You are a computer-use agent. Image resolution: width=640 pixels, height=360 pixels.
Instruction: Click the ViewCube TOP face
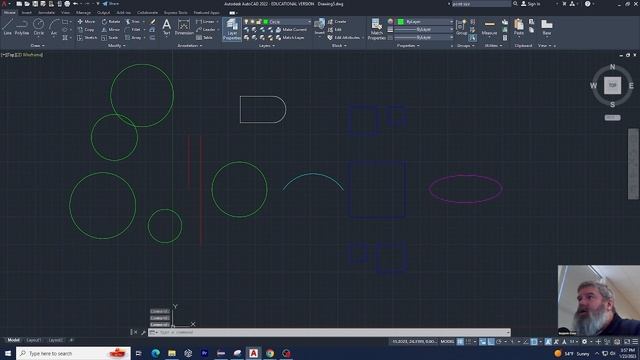612,85
